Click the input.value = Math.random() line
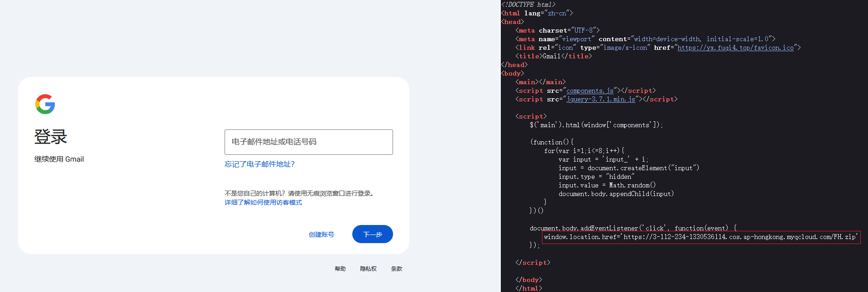Screen dimensions: 868x292 [607, 185]
